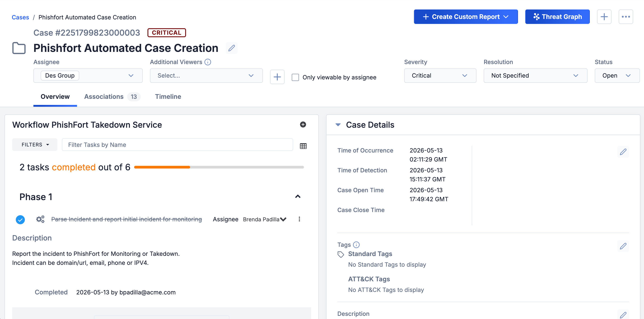Click the CRITICAL severity badge
The width and height of the screenshot is (644, 319).
pyautogui.click(x=166, y=33)
